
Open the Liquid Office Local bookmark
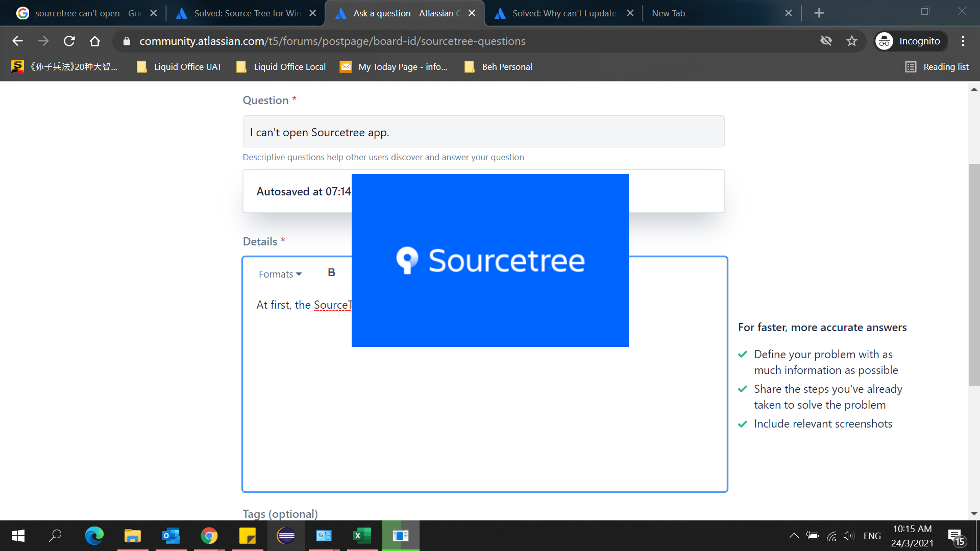(x=281, y=67)
